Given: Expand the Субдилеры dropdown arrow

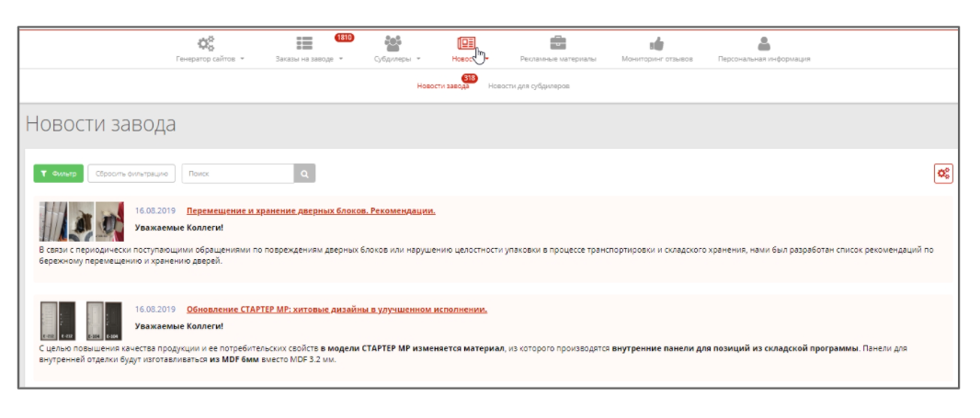Looking at the screenshot, I should pyautogui.click(x=418, y=59).
